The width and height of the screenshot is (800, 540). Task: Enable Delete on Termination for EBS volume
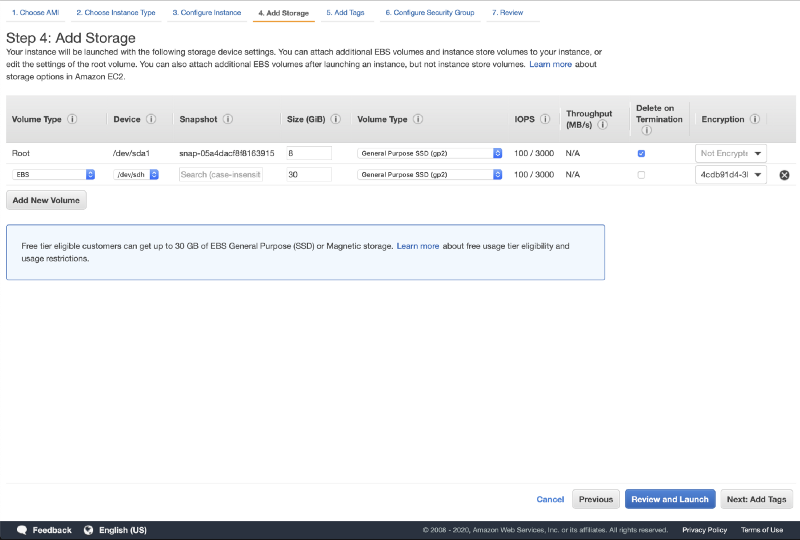click(641, 175)
